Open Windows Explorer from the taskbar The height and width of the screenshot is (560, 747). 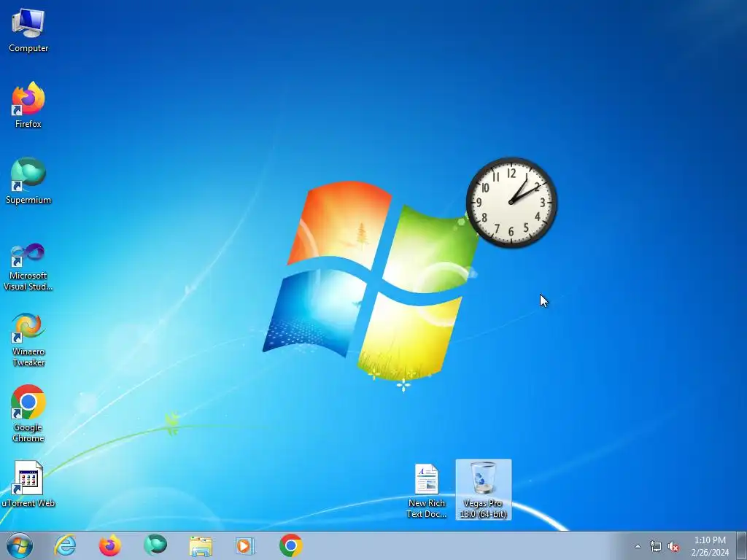(x=201, y=546)
